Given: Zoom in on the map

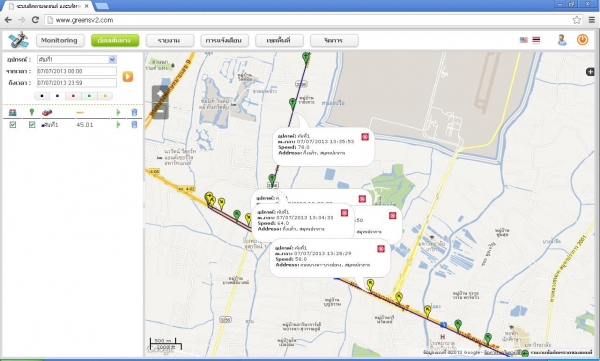Looking at the screenshot, I should coord(160,94).
